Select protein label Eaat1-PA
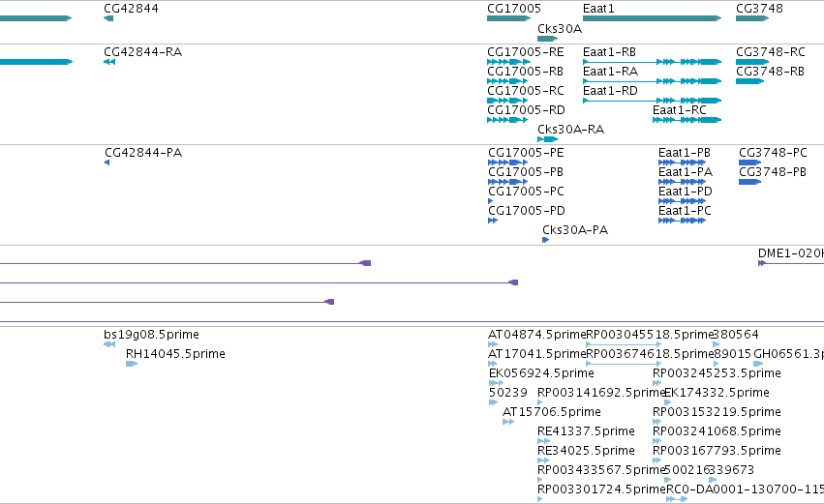Image resolution: width=824 pixels, height=504 pixels. click(x=686, y=172)
